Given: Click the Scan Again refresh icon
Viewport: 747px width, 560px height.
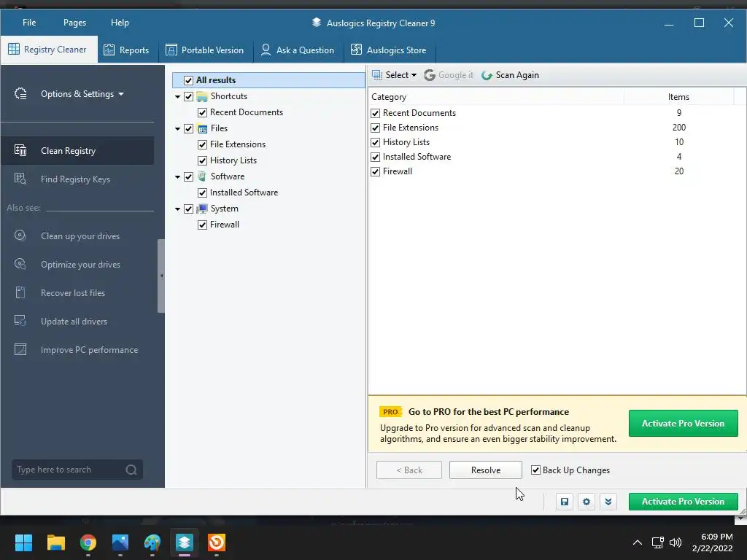Looking at the screenshot, I should click(x=487, y=75).
